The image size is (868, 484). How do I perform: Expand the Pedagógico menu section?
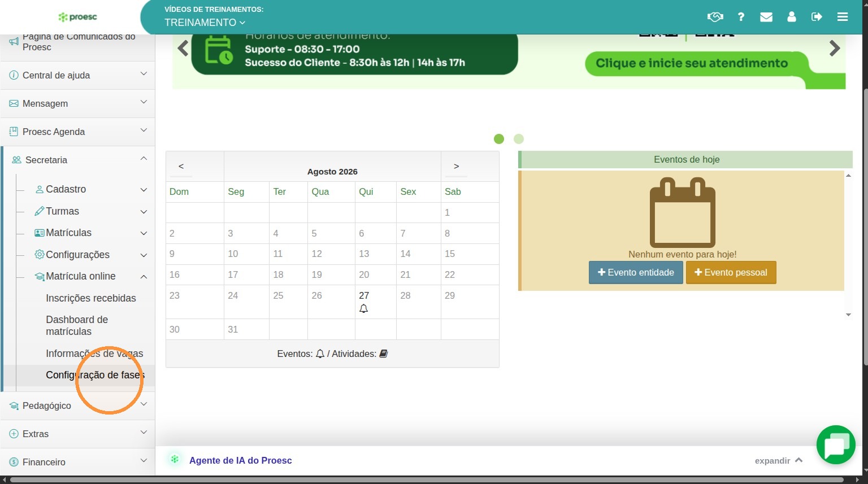(77, 405)
